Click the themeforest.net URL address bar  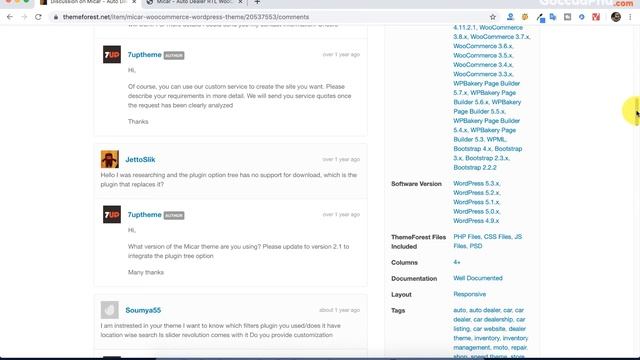[x=186, y=17]
